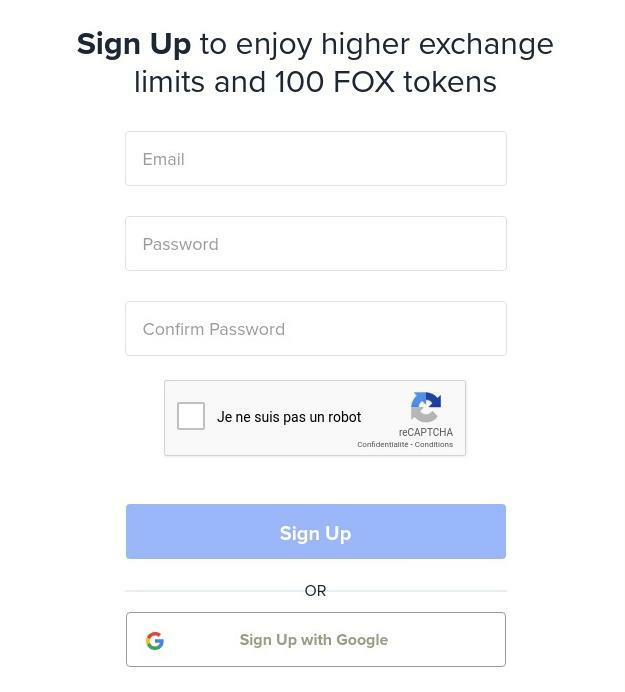Image resolution: width=625 pixels, height=692 pixels.
Task: Click the reCAPTCHA text under the logo
Action: coord(425,433)
